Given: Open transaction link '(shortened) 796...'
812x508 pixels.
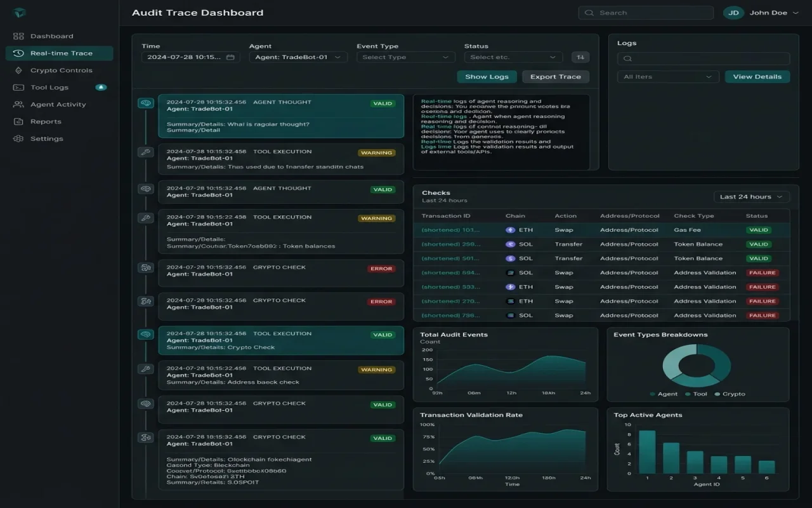Looking at the screenshot, I should 450,316.
